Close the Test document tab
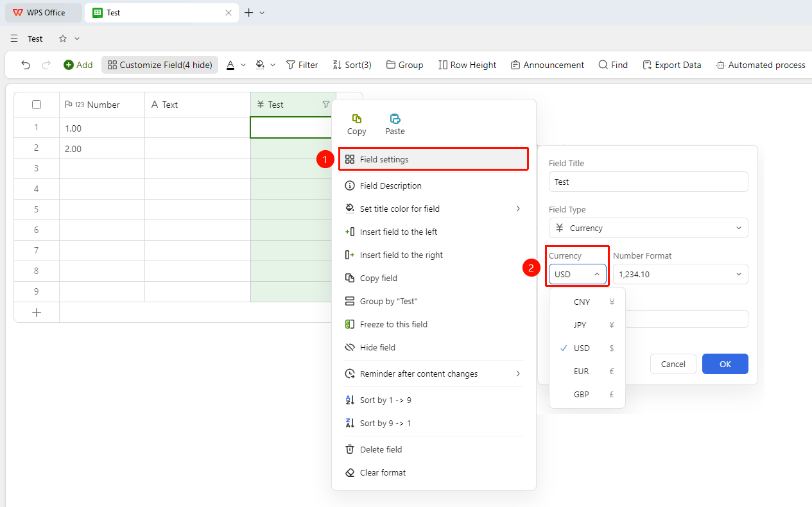The width and height of the screenshot is (812, 507). point(229,13)
